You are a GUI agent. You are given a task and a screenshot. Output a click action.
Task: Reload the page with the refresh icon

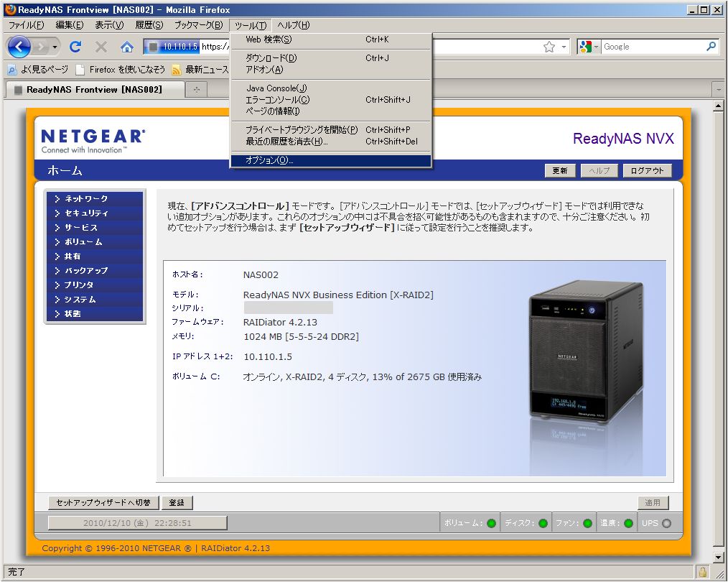point(75,47)
